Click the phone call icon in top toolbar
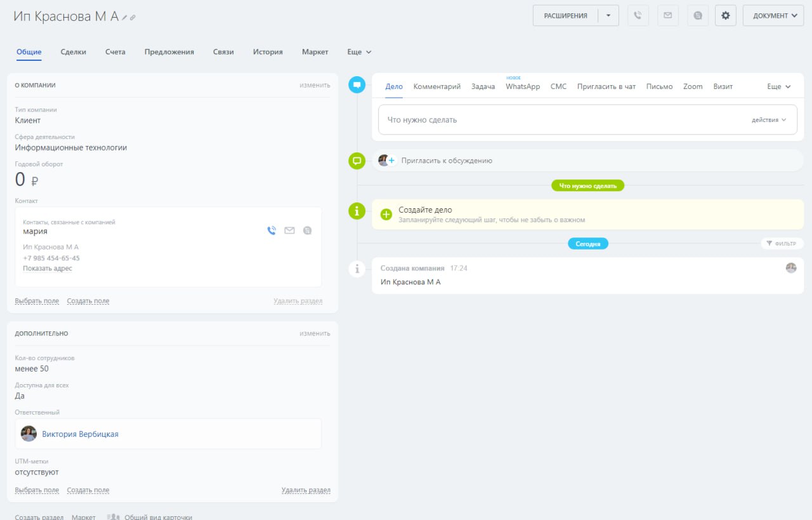Screen dimensions: 812x520 pyautogui.click(x=638, y=16)
